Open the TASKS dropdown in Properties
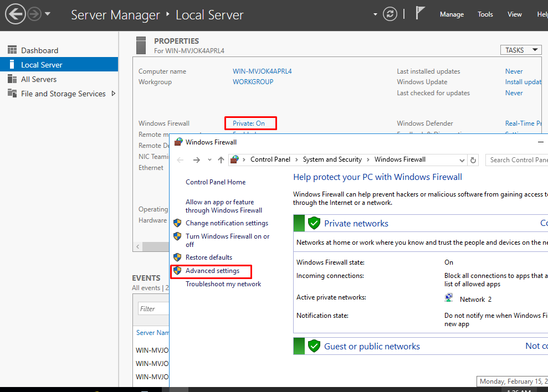The height and width of the screenshot is (392, 548). coord(521,50)
